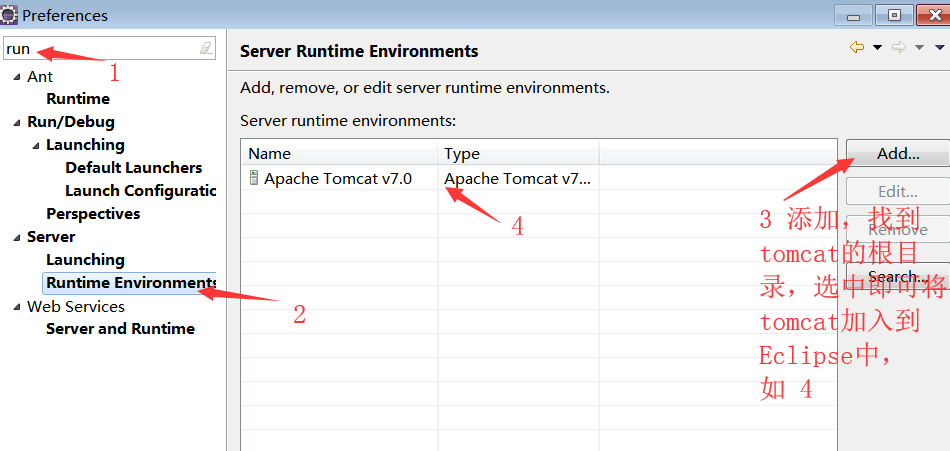Click the Apache Tomcat v7.0 server icon
Image resolution: width=950 pixels, height=451 pixels.
(x=254, y=178)
